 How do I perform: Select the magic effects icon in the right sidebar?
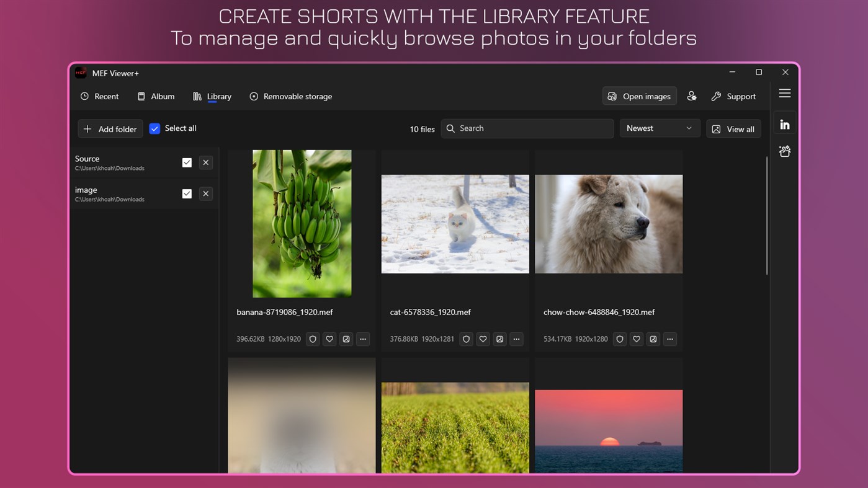coord(784,151)
